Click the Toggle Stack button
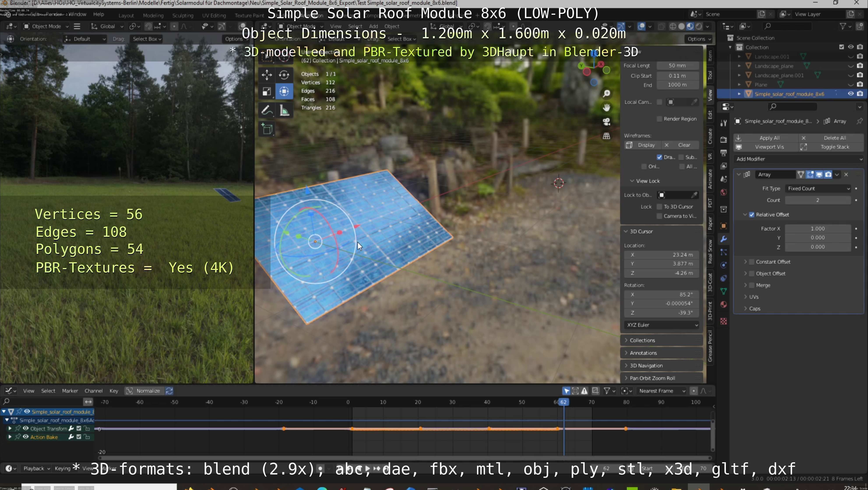 click(x=831, y=147)
